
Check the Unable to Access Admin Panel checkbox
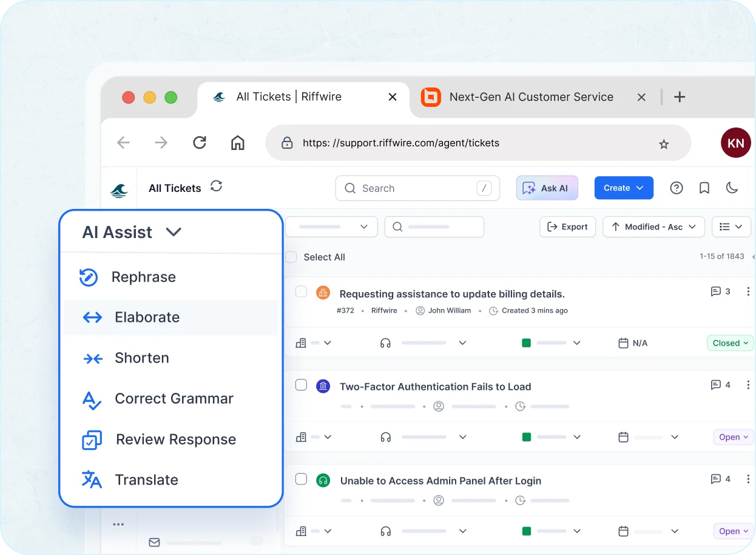[301, 479]
